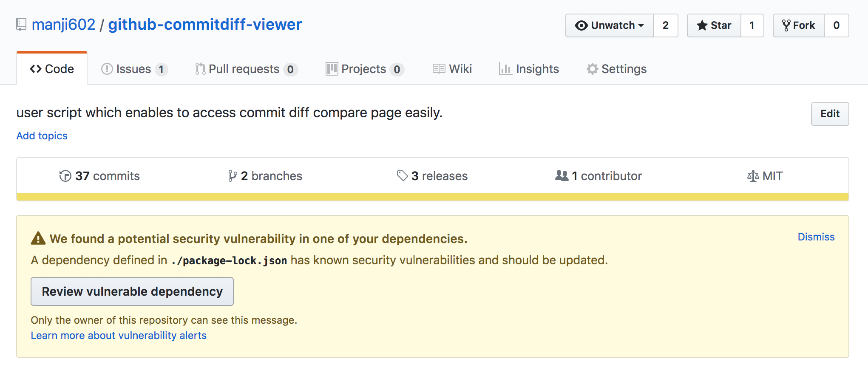868x373 pixels.
Task: Click the watchers count 2
Action: click(x=666, y=25)
